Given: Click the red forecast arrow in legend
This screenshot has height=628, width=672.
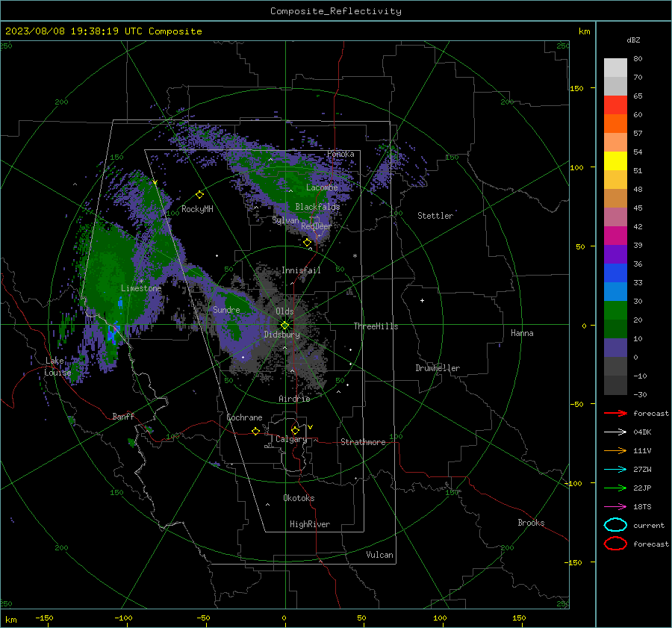Looking at the screenshot, I should tap(615, 413).
